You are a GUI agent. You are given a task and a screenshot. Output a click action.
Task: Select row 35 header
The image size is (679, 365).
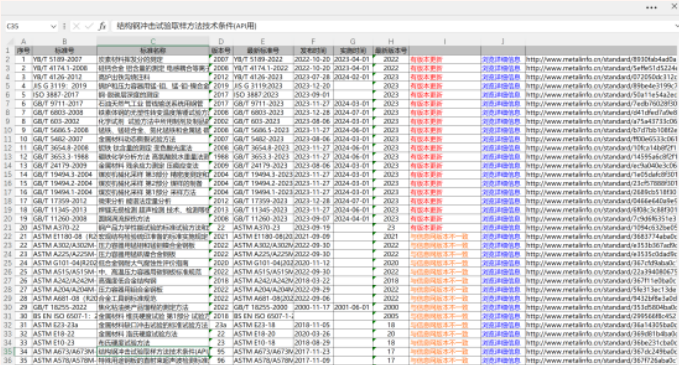coord(7,352)
